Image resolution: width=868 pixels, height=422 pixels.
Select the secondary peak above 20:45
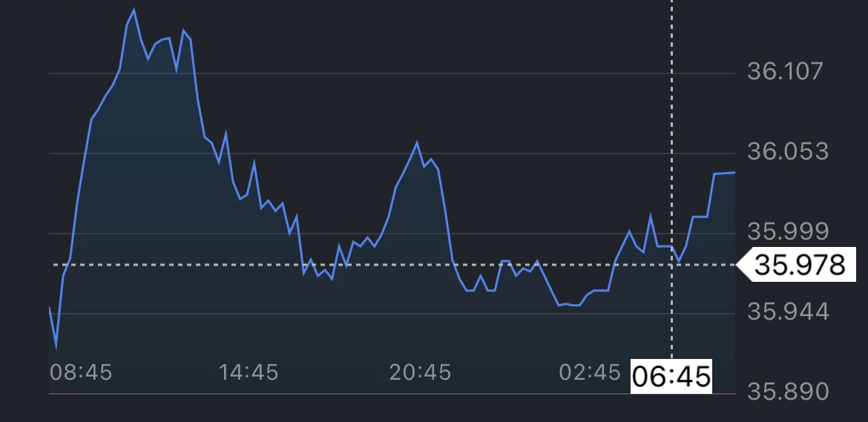tap(417, 142)
